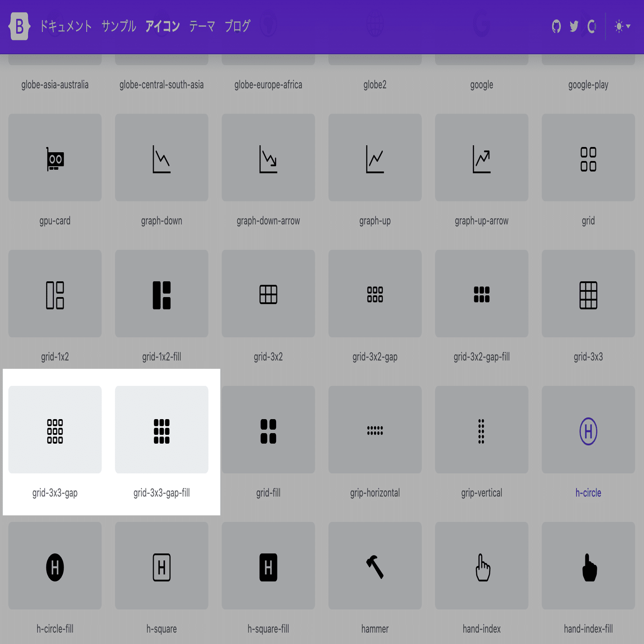Open the テーマ nav item

[x=202, y=26]
